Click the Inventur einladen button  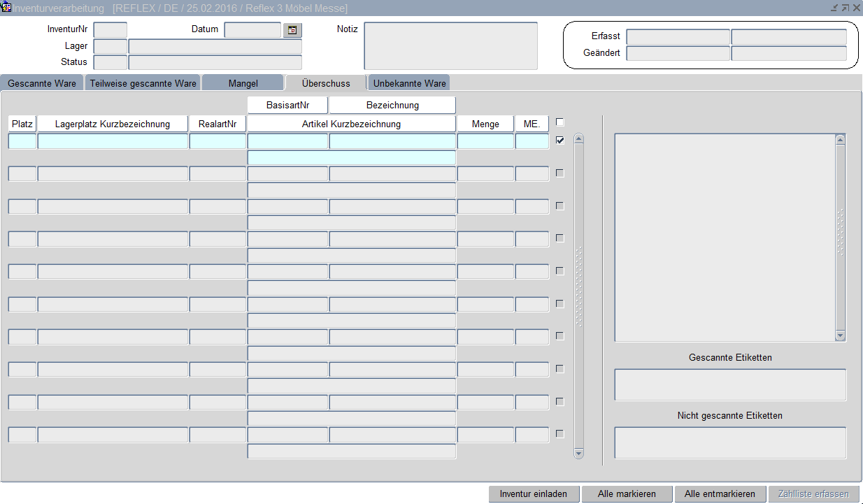(534, 494)
